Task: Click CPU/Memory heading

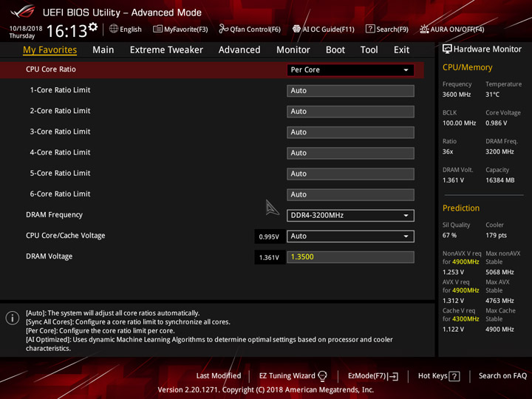Action: click(467, 67)
